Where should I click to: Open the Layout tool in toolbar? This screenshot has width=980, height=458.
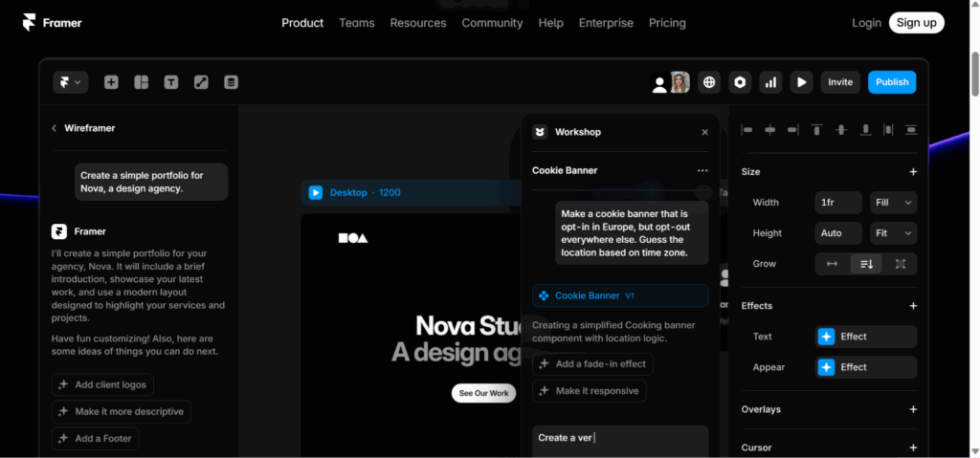pyautogui.click(x=141, y=82)
